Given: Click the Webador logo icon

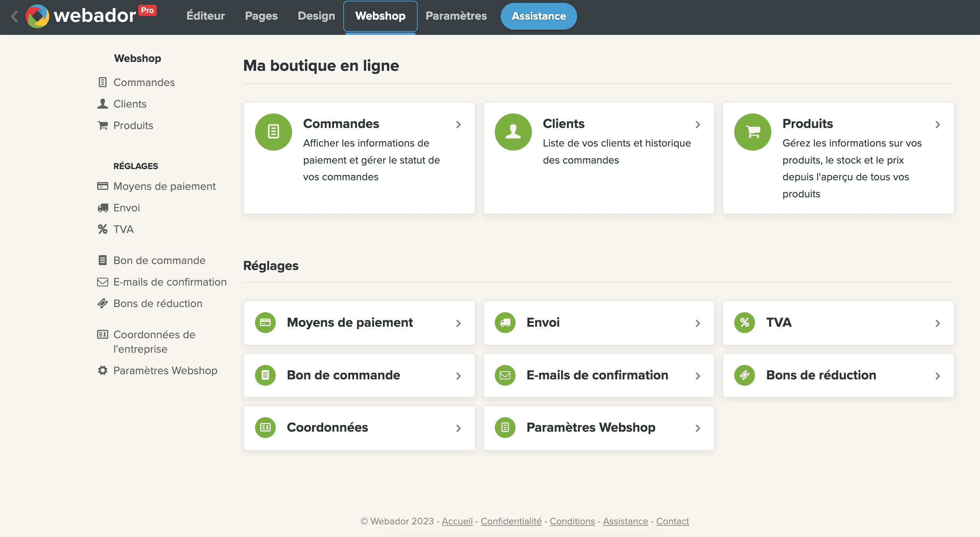Looking at the screenshot, I should tap(37, 16).
